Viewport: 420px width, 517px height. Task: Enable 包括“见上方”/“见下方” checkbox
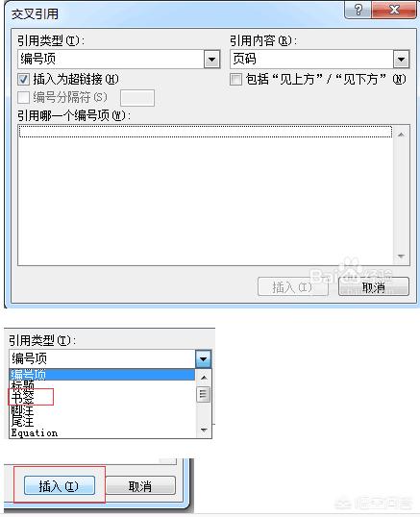(235, 79)
